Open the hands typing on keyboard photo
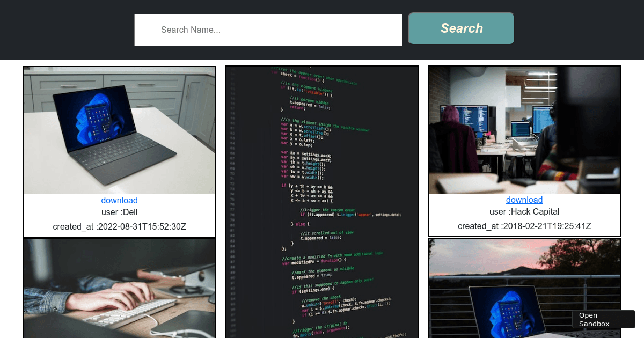The image size is (644, 338). 119,288
